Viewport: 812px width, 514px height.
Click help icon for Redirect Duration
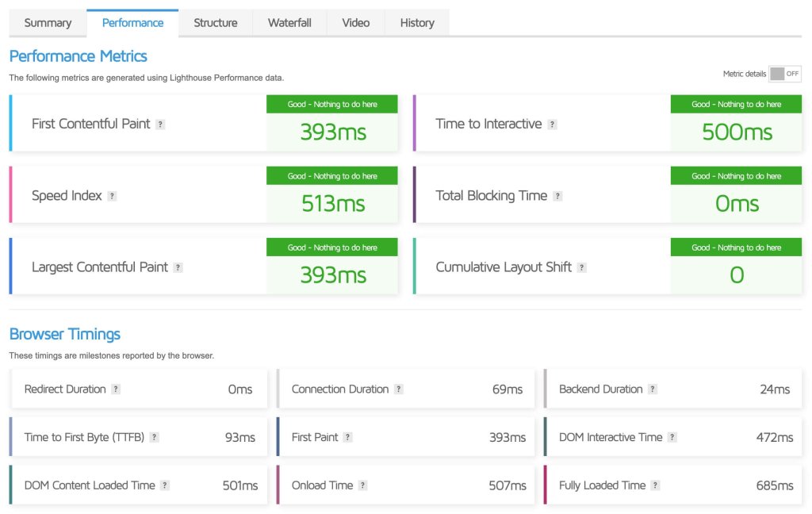116,389
